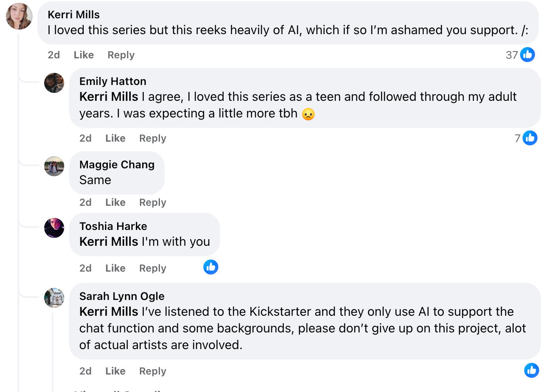Like Emily Hatton's reply

(x=115, y=138)
